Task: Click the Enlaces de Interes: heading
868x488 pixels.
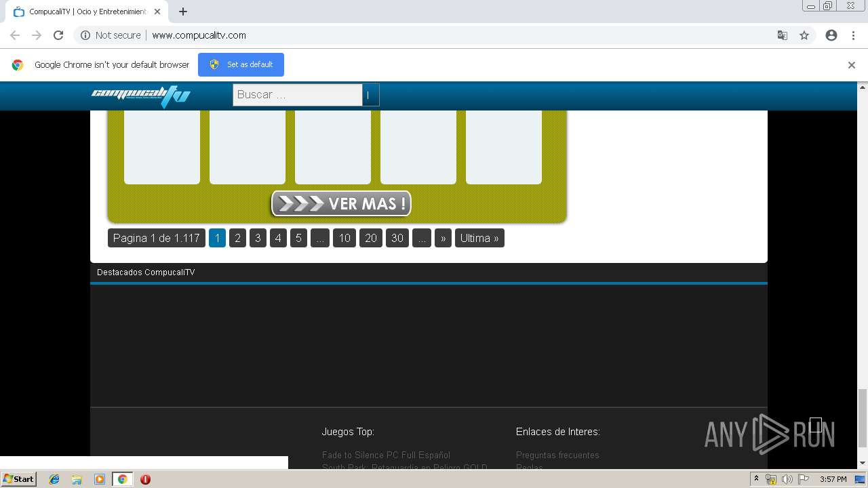Action: coord(558,432)
